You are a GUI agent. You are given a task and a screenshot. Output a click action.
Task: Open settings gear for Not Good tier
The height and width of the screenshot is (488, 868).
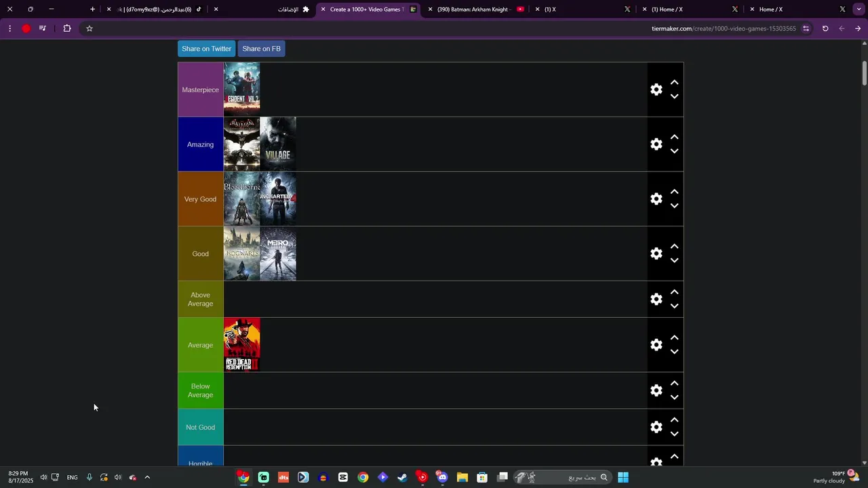656,427
